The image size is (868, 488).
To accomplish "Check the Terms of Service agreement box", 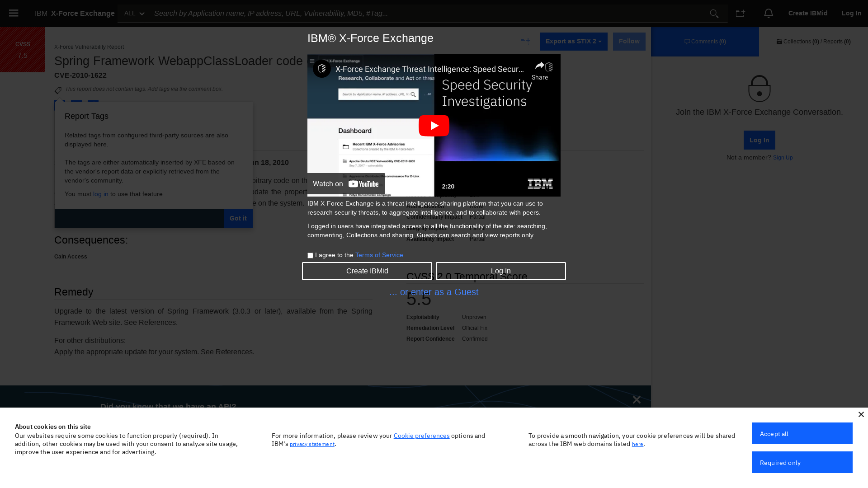I will [310, 256].
